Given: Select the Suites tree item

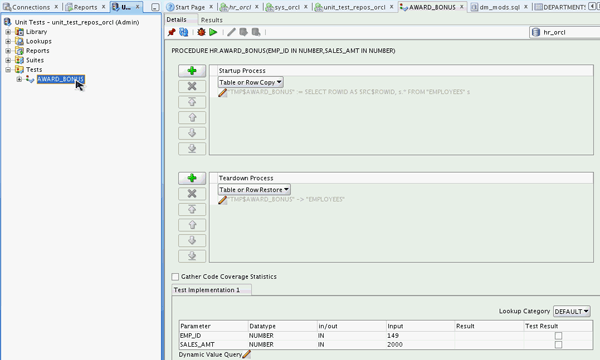Looking at the screenshot, I should [35, 60].
